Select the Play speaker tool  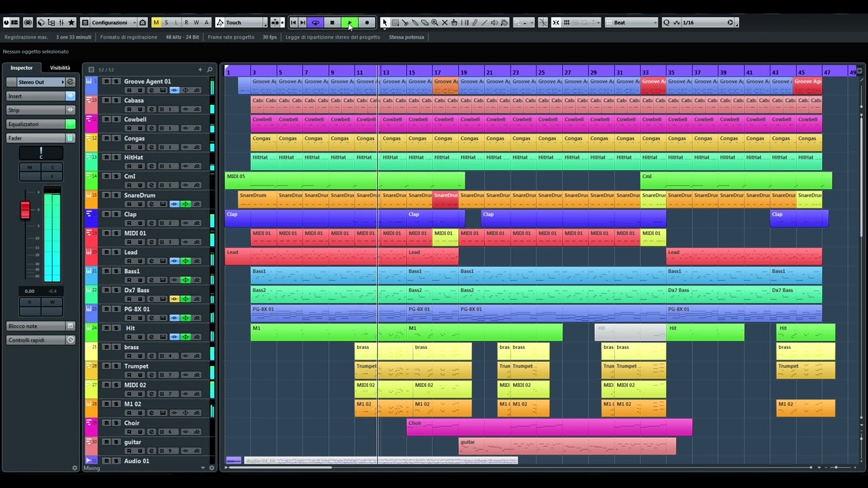coord(494,22)
